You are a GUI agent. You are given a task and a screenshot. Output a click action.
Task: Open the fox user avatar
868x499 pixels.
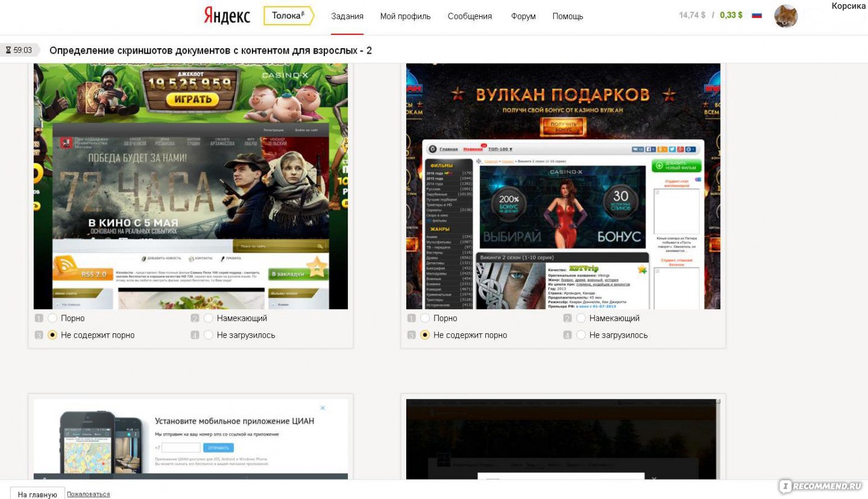785,16
